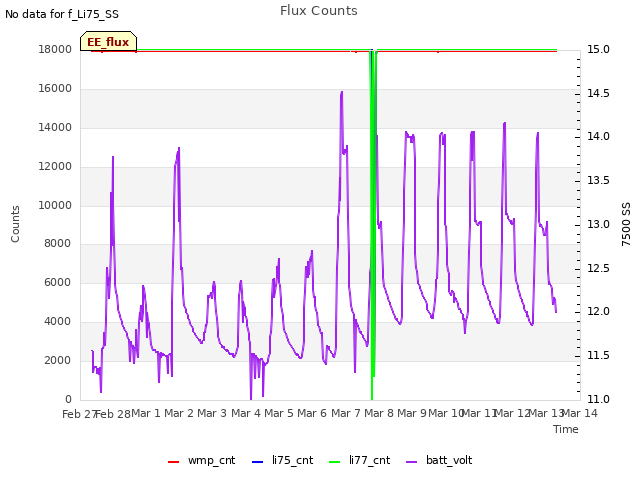Click the 2000 tick label on the Counts axis
This screenshot has width=640, height=480.
[58, 360]
